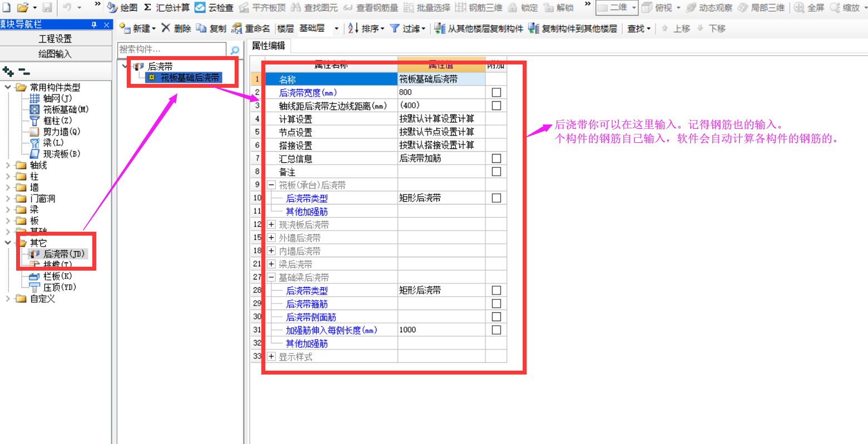Click 重命名 rename component

point(251,28)
